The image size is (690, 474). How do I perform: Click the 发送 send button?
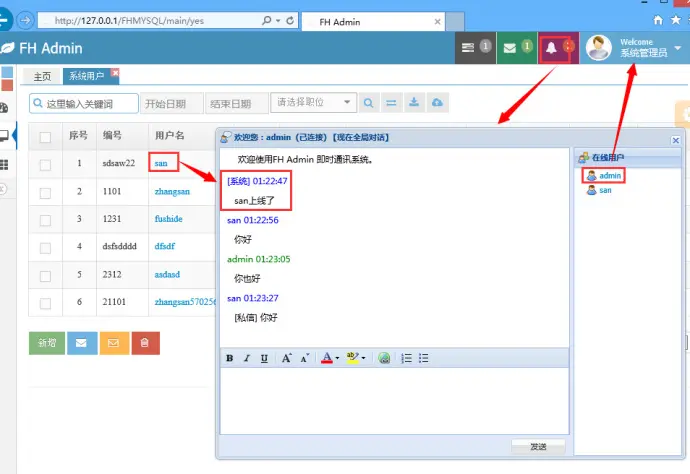click(538, 446)
